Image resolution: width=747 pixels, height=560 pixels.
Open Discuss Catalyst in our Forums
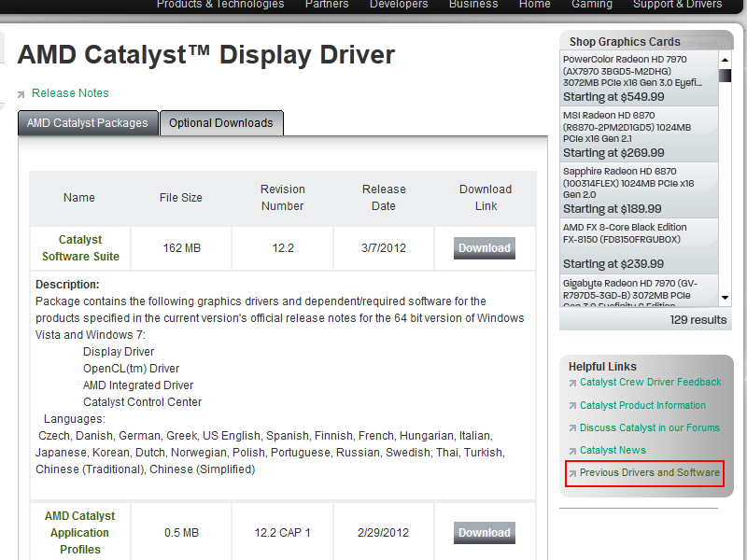click(649, 427)
